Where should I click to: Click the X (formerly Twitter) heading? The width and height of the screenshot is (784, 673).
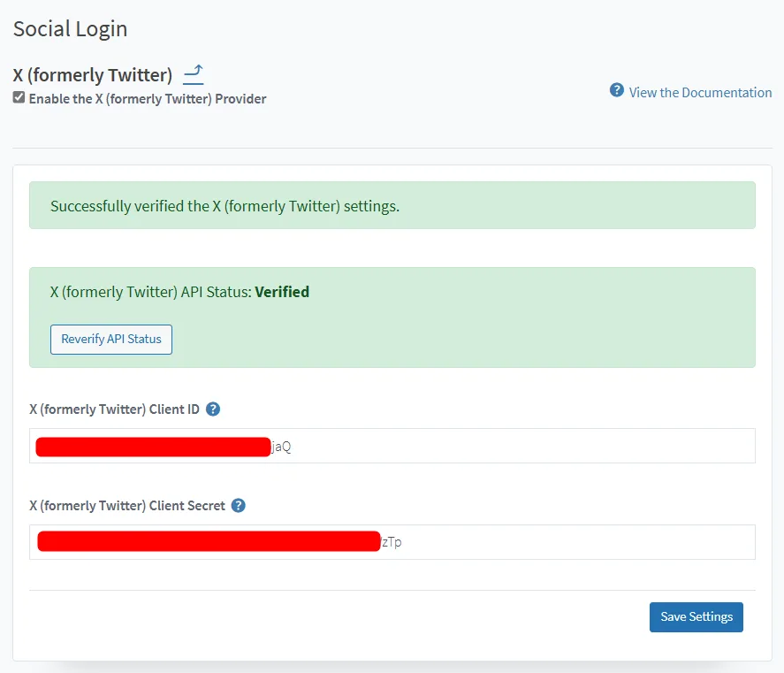[x=93, y=75]
